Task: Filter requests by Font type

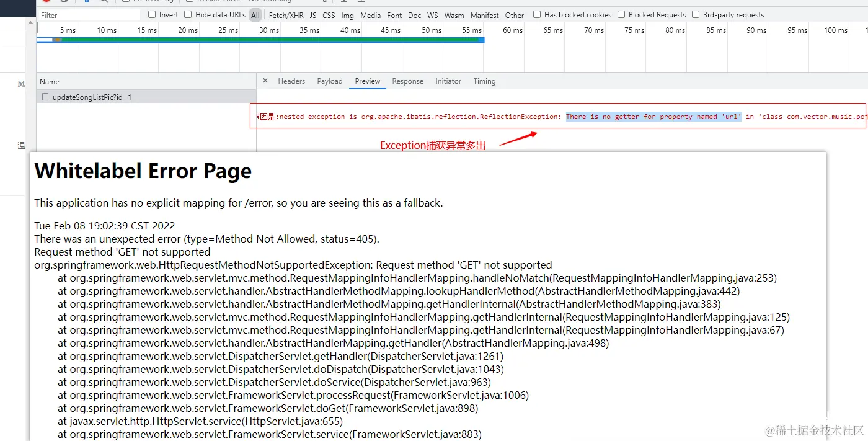Action: (x=394, y=15)
